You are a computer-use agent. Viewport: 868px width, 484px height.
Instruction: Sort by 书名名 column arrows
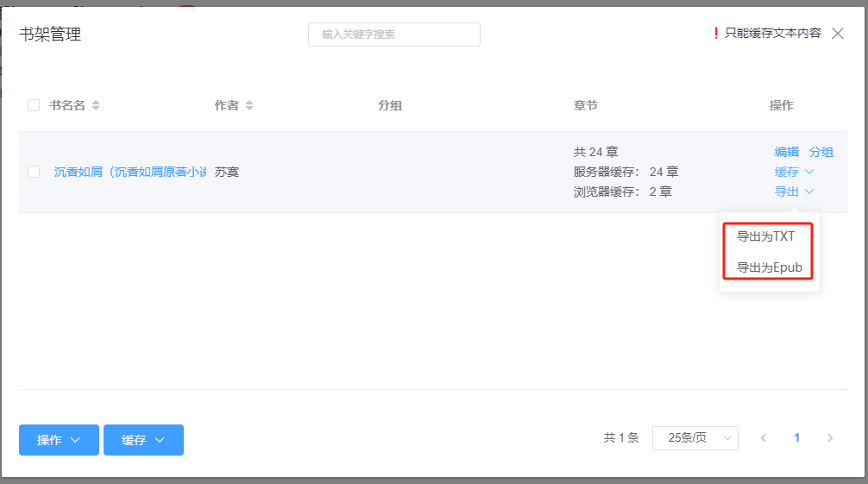point(96,105)
